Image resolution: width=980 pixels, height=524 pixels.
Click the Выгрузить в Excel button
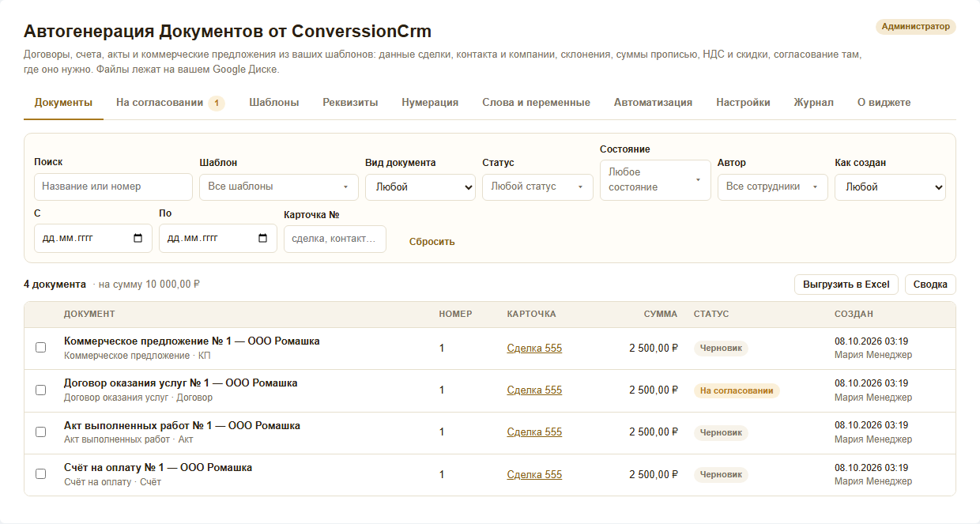click(846, 285)
